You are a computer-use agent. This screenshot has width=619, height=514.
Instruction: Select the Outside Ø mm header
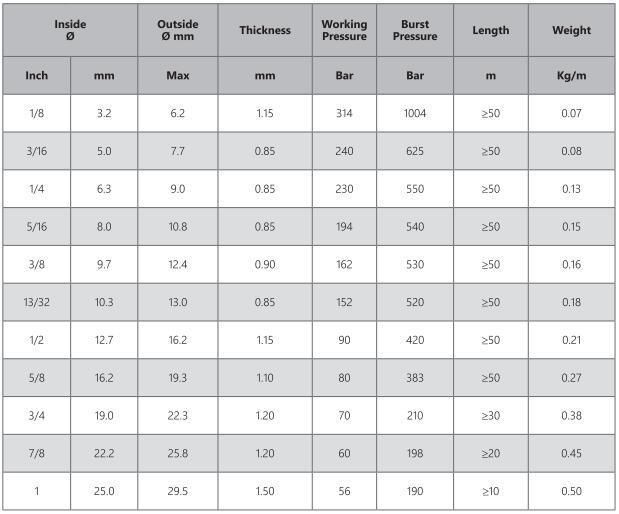[x=178, y=30]
